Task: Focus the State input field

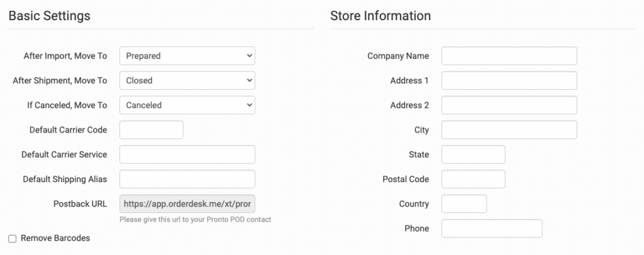Action: (473, 155)
